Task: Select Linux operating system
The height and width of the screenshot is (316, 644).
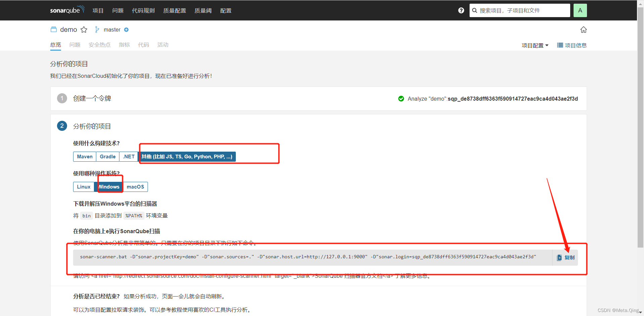Action: coord(84,187)
